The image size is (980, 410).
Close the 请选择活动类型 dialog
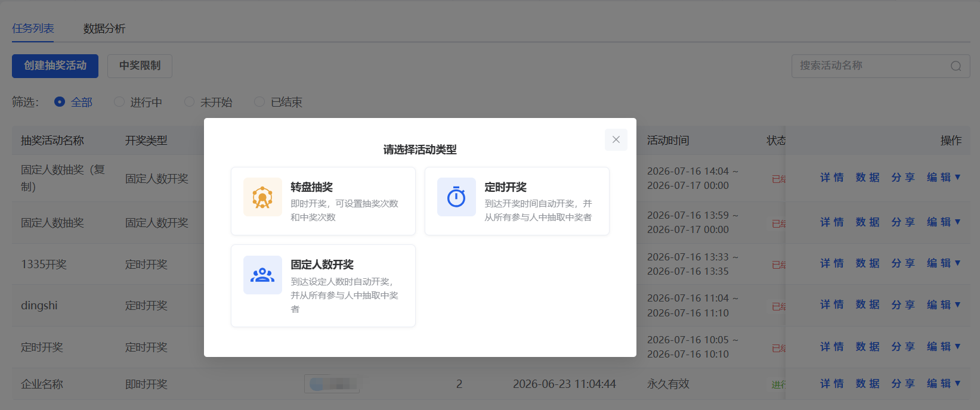[616, 139]
